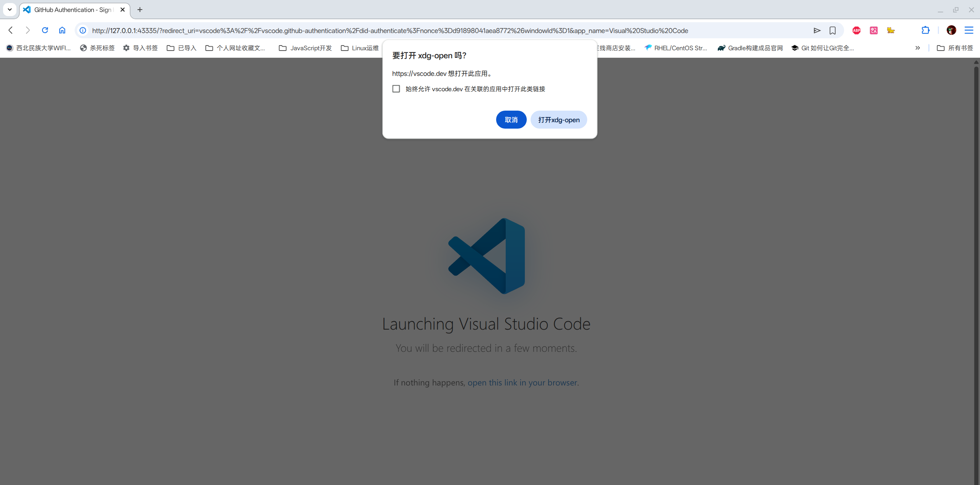The image size is (980, 485).
Task: Open the yellow extension icon
Action: [891, 30]
